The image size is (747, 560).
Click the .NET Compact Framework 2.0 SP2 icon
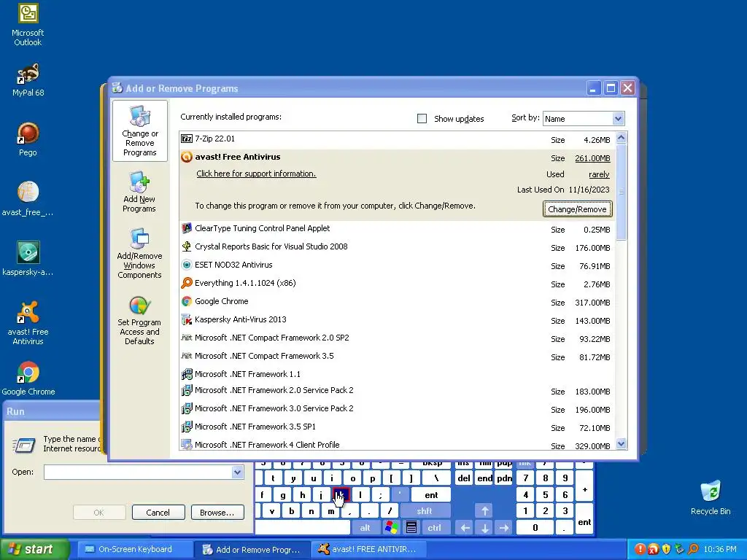point(187,338)
